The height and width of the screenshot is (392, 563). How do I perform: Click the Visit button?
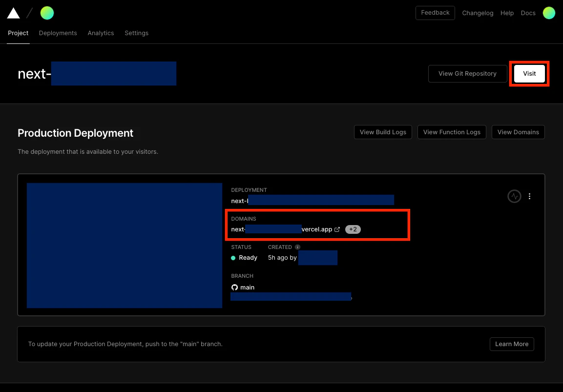(529, 74)
